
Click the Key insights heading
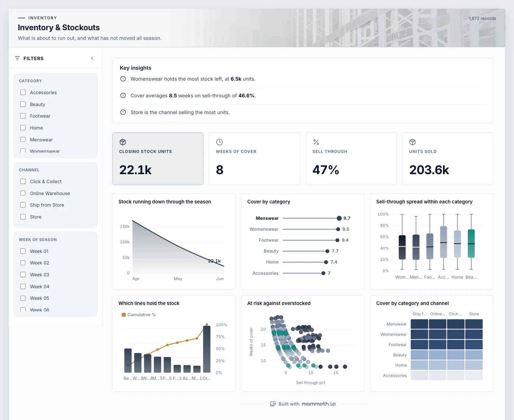pos(136,68)
